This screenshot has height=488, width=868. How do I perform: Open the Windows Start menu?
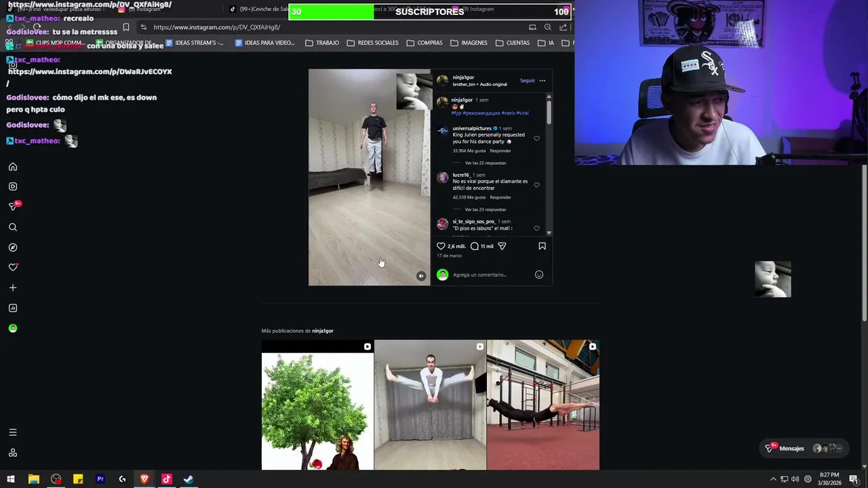click(11, 479)
